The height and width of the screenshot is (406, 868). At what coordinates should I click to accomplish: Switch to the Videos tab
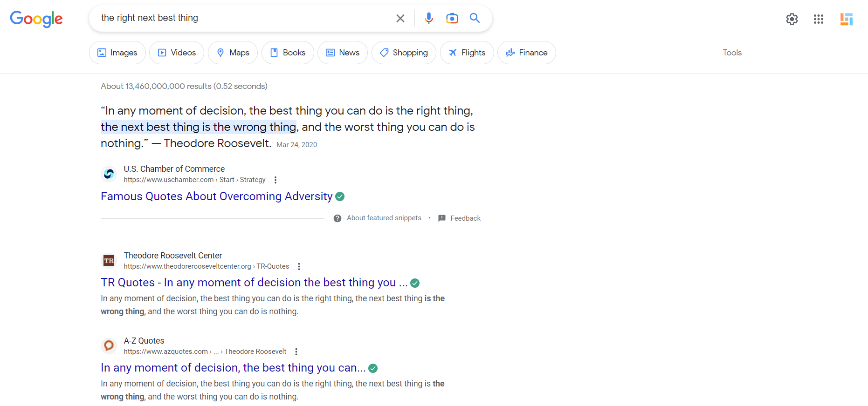(177, 53)
